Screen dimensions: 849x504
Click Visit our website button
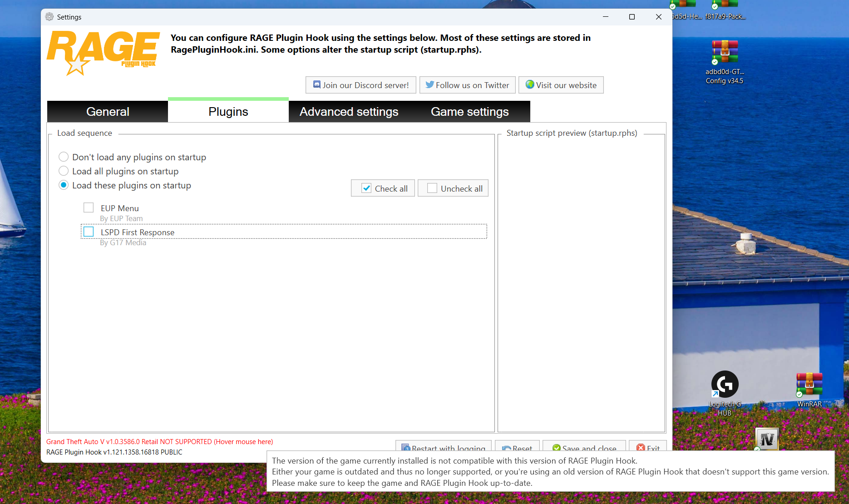[x=561, y=85]
